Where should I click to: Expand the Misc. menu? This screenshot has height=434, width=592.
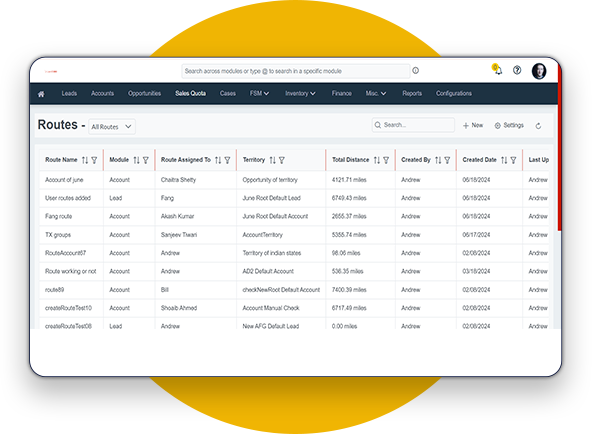point(376,93)
